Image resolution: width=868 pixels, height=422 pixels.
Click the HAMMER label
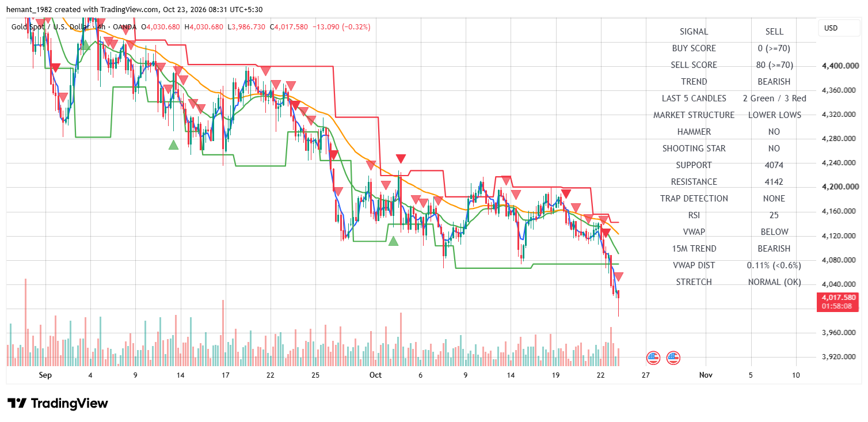(x=694, y=132)
